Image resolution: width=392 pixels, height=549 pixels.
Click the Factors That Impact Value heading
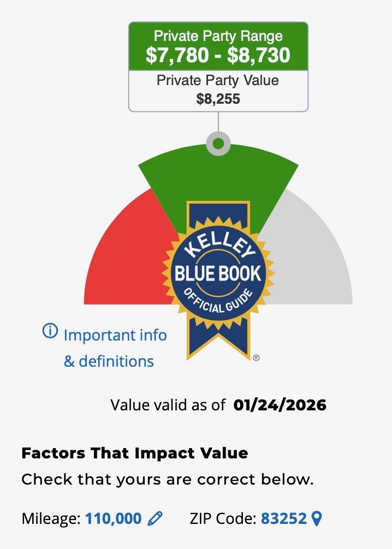134,453
